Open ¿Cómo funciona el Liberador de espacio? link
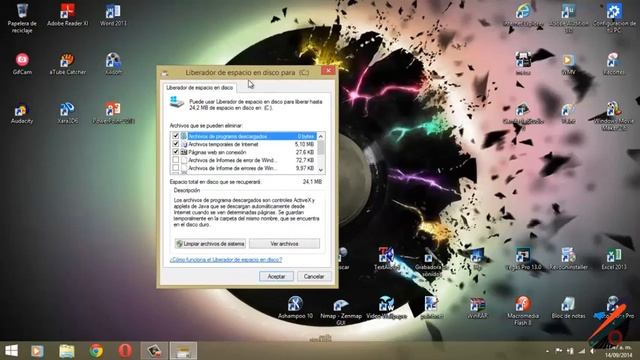The height and width of the screenshot is (360, 640). [226, 260]
